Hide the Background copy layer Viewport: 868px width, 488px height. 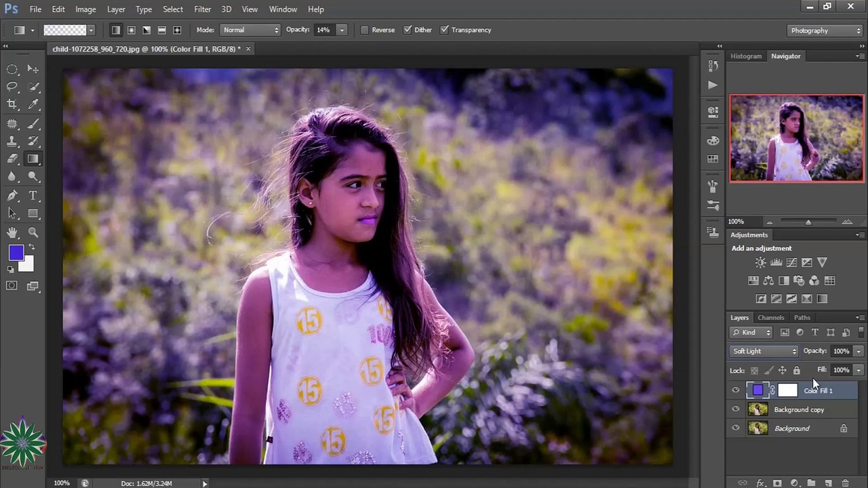(x=736, y=409)
